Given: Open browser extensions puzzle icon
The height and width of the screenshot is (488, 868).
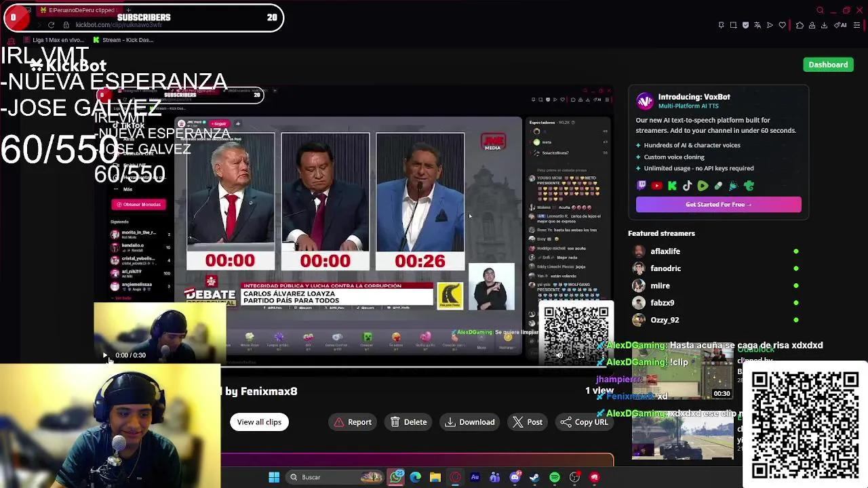Looking at the screenshot, I should click(x=800, y=25).
